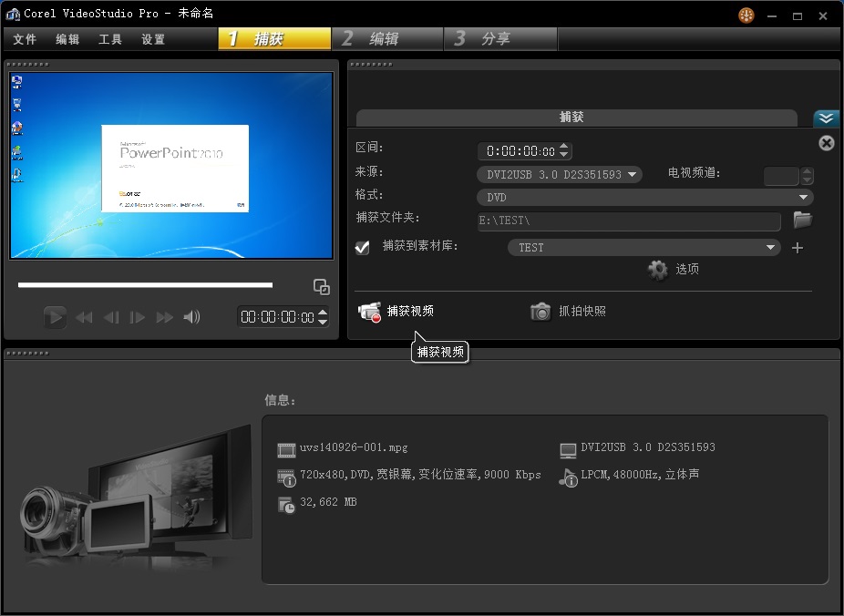The image size is (844, 616).
Task: Switch to the 2 编辑 step tab
Action: (386, 39)
